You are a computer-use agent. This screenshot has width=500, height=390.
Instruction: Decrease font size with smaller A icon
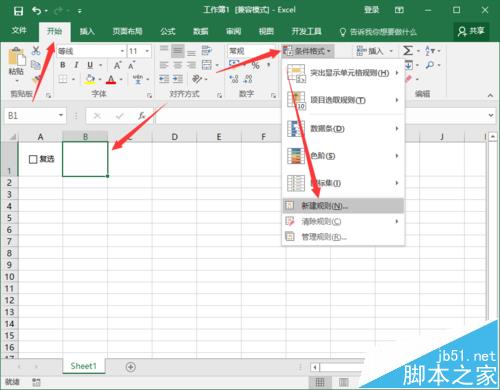click(132, 65)
